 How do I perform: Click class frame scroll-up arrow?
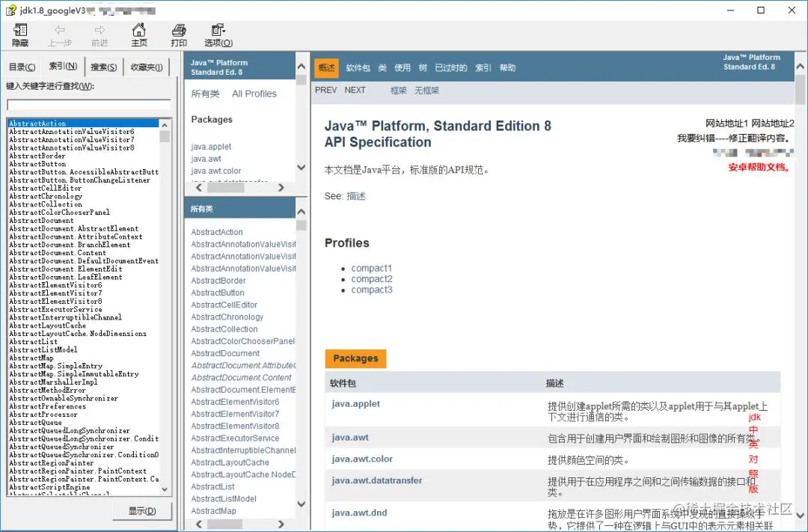point(302,212)
